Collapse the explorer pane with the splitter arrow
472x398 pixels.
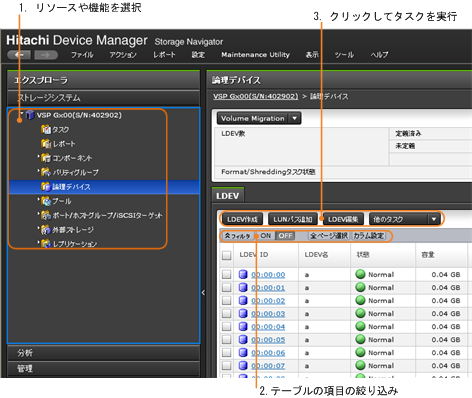pos(203,293)
